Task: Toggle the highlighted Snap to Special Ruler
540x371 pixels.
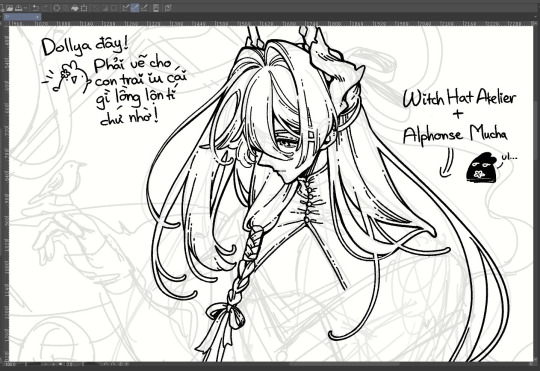Action: tap(135, 8)
